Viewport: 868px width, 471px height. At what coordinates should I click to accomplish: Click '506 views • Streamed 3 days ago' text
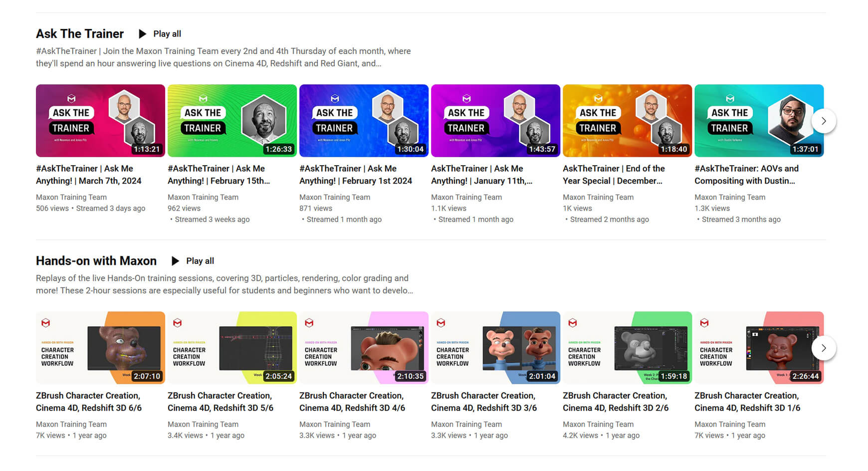[91, 208]
